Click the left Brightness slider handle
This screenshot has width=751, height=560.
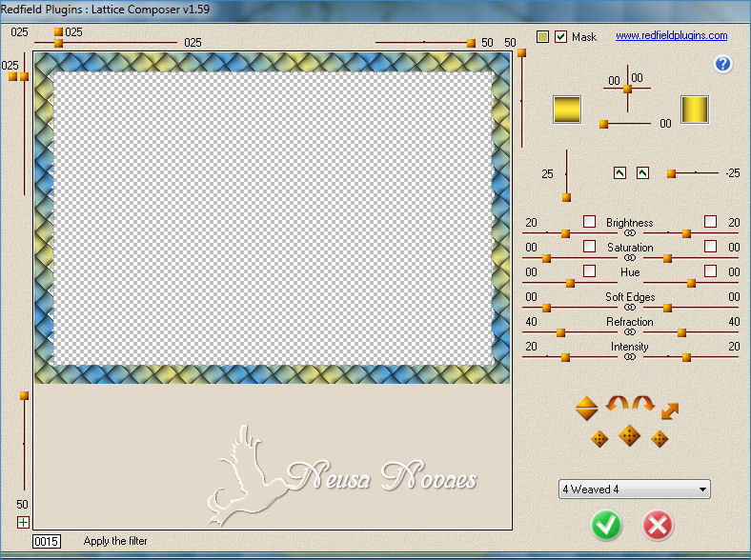pyautogui.click(x=565, y=233)
